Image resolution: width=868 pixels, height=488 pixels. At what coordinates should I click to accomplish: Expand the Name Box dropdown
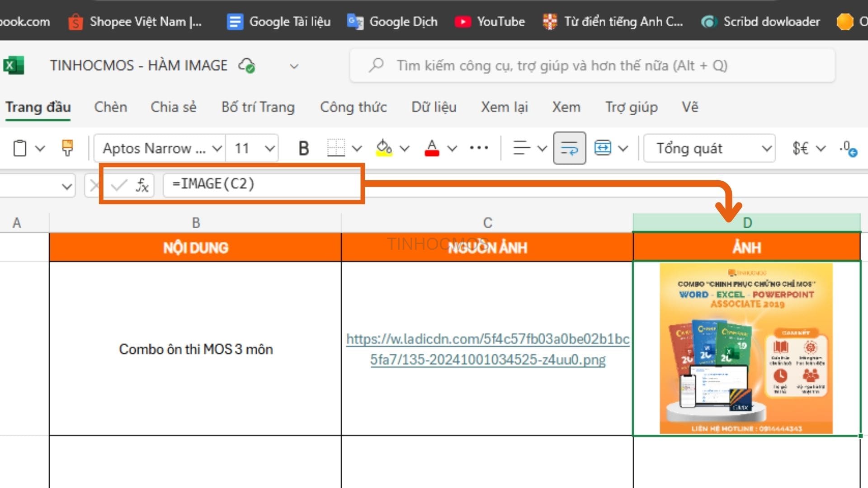(x=66, y=186)
